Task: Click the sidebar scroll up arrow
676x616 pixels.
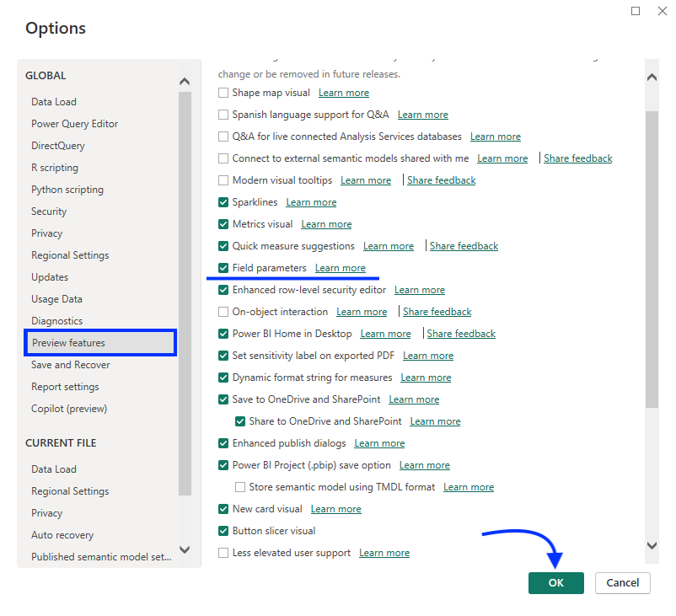Action: click(x=185, y=81)
